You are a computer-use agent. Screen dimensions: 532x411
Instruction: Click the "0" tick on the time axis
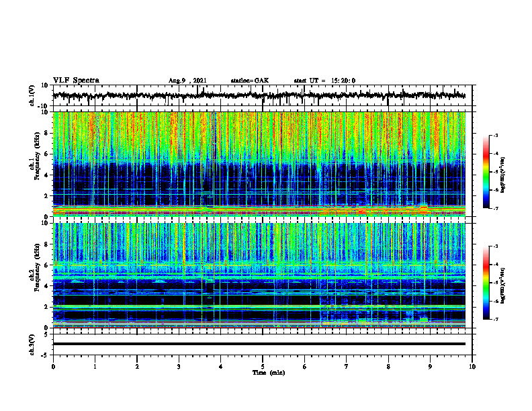(x=53, y=367)
